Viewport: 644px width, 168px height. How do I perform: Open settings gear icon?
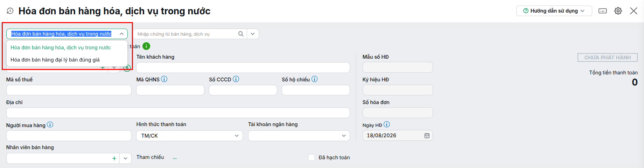[618, 11]
